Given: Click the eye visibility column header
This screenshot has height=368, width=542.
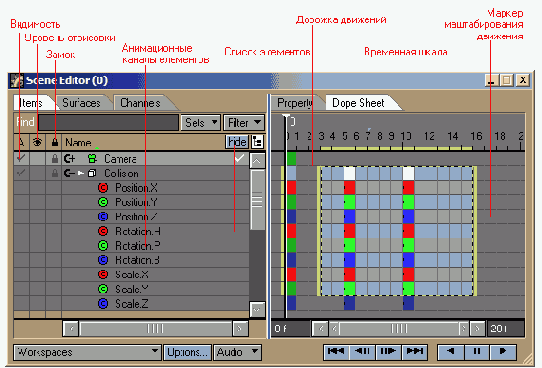Looking at the screenshot, I should (37, 142).
